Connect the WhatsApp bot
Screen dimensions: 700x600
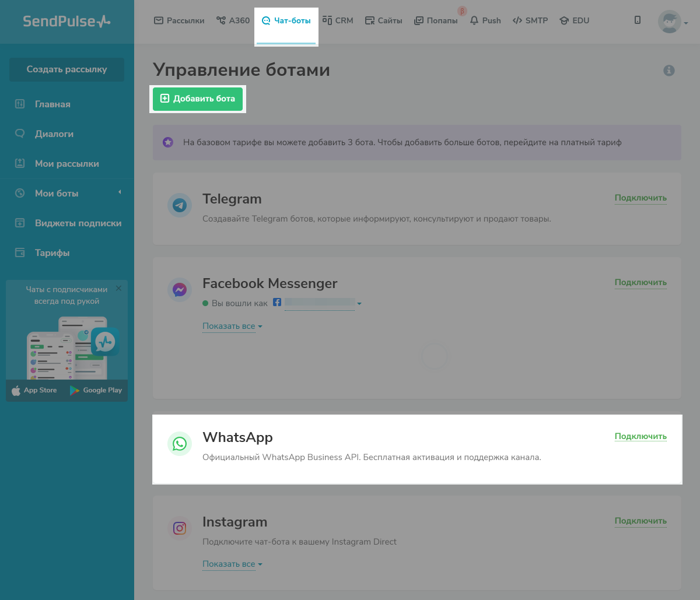point(640,436)
